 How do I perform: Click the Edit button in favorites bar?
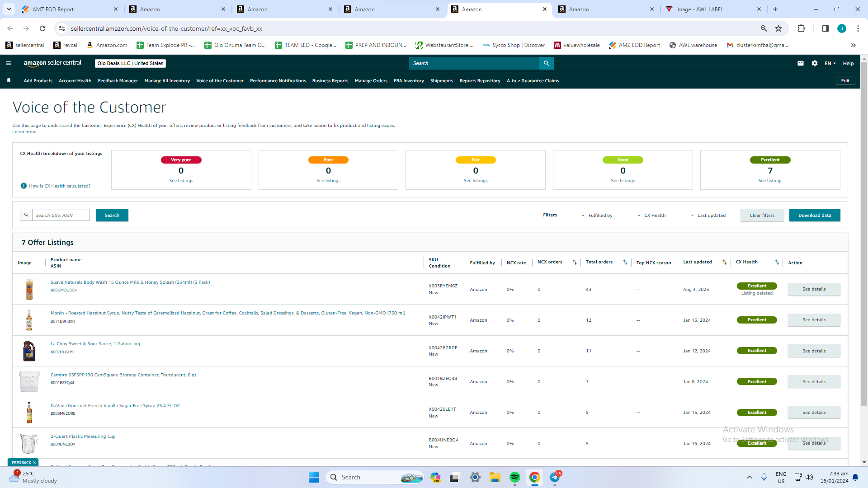[845, 80]
